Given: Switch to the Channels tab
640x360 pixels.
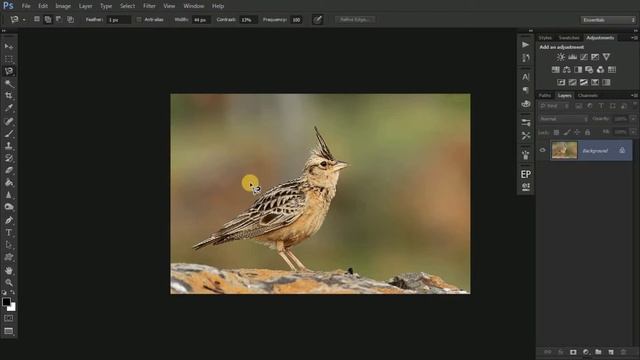Looking at the screenshot, I should pyautogui.click(x=588, y=96).
